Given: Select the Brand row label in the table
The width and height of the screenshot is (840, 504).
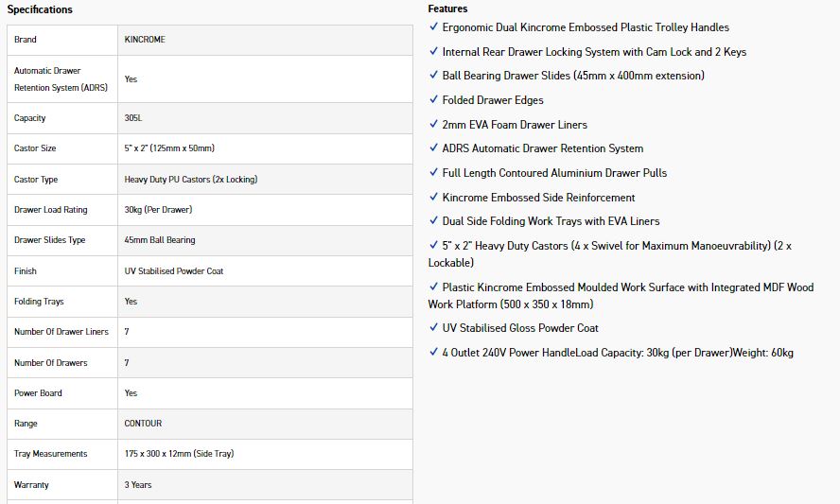Looking at the screenshot, I should [x=26, y=40].
